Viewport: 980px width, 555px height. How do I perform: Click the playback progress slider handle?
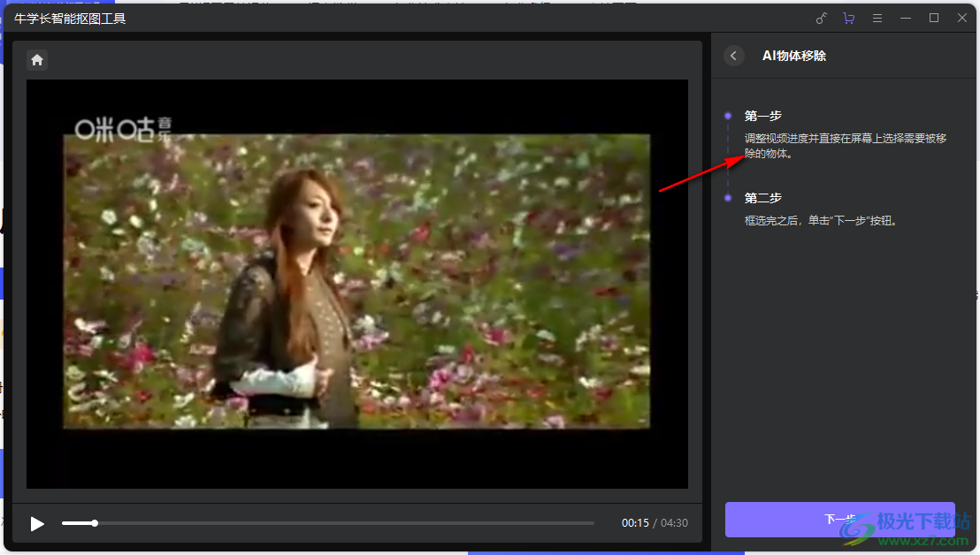coord(95,523)
